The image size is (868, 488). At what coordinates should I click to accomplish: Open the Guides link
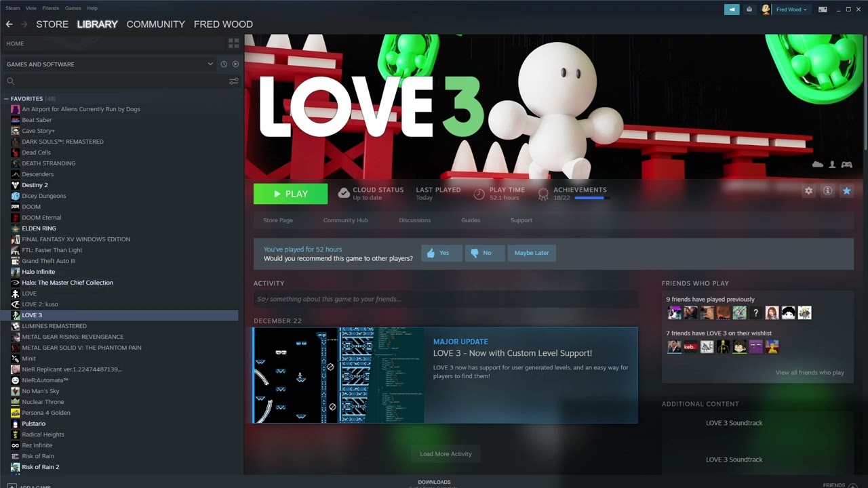coord(471,220)
